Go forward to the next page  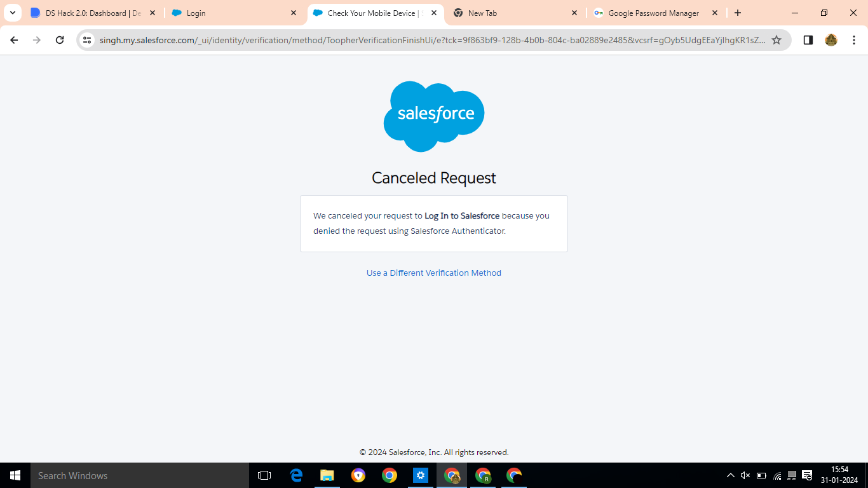[37, 40]
